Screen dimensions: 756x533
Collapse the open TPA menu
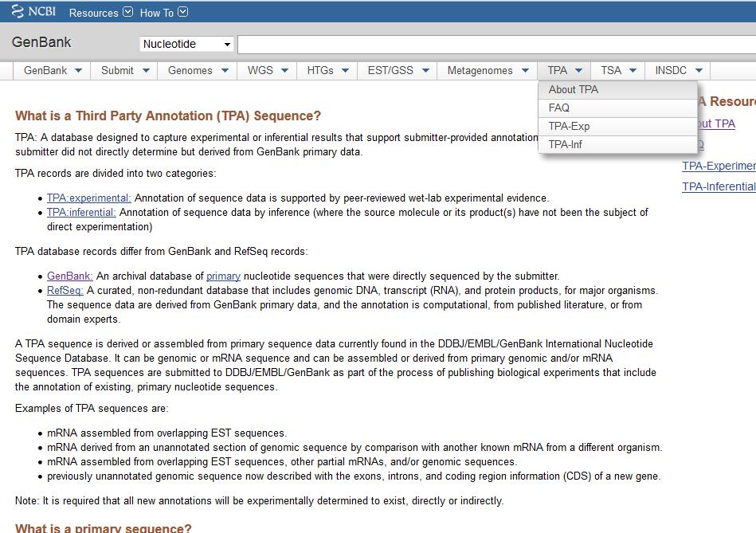click(564, 70)
